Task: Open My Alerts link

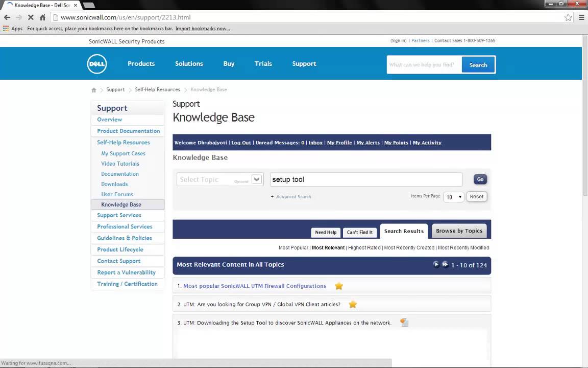Action: pos(368,143)
